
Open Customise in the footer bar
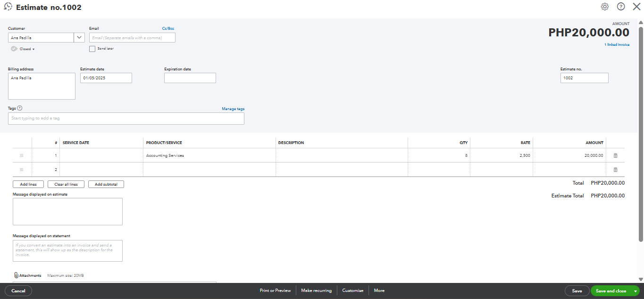click(353, 290)
